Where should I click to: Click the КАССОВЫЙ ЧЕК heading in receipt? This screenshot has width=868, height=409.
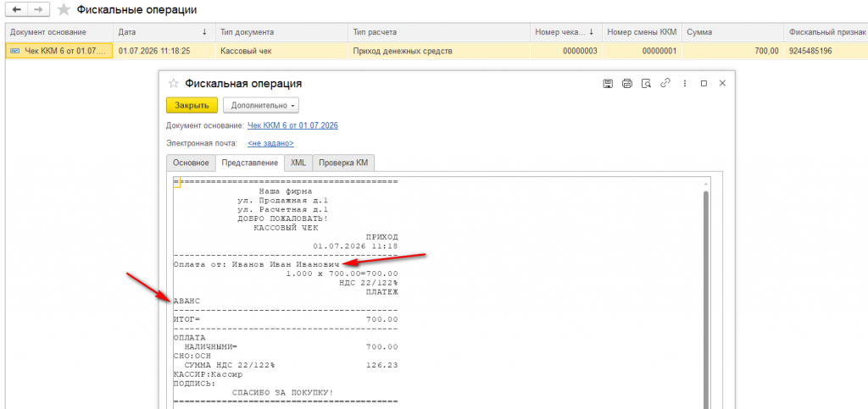[x=286, y=227]
